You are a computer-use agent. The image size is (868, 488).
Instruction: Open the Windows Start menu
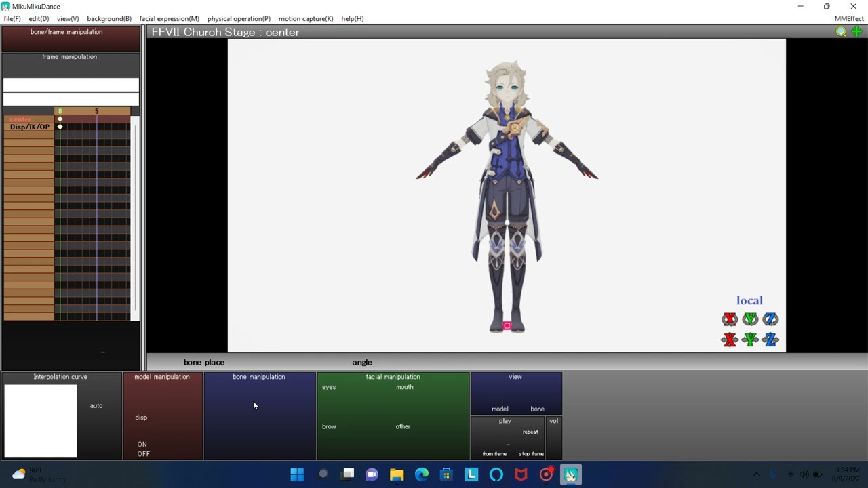click(x=297, y=474)
